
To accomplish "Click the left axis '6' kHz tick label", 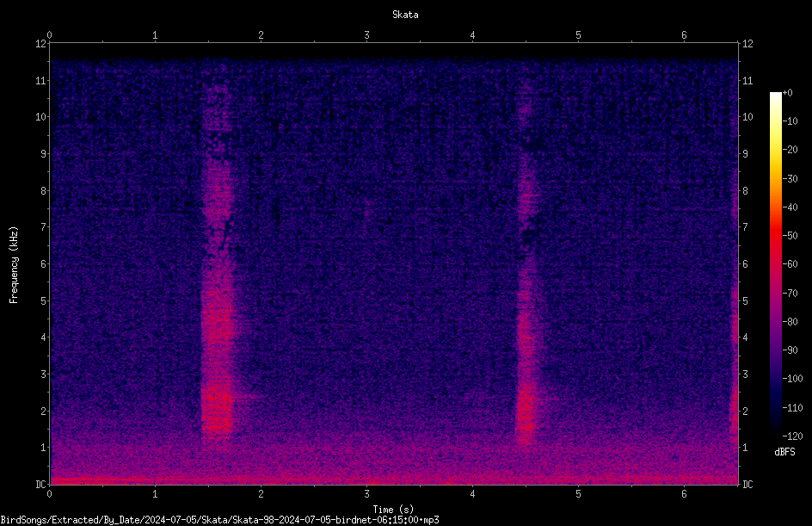I will 44,263.
